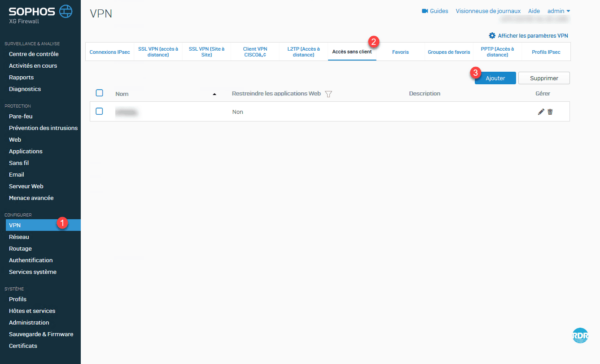The image size is (600, 364).
Task: Check the box beside the blurred entry row
Action: 99,111
